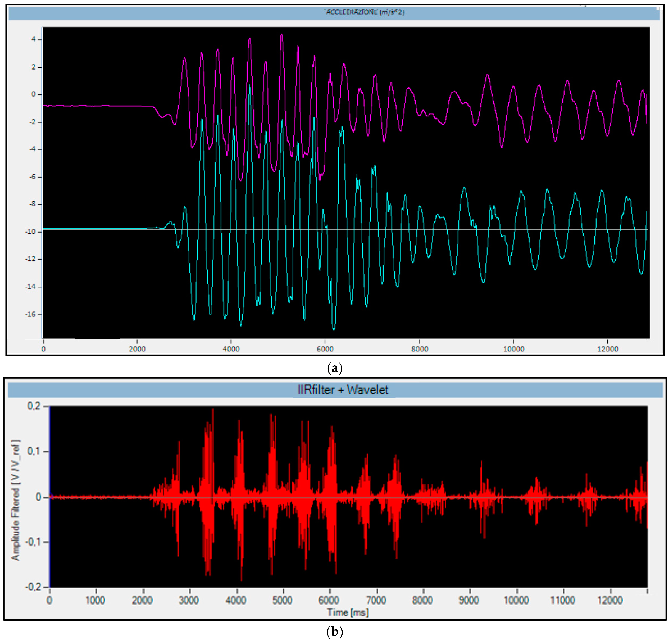
Task: Click the ACCELERAZIONE (m/s^2) chart title
Action: click(365, 12)
